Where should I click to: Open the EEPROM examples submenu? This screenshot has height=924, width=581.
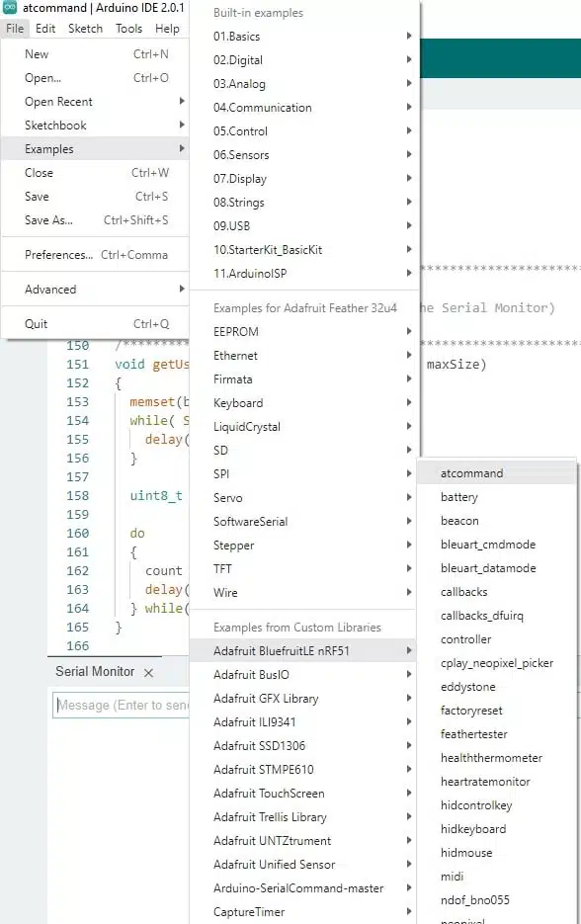pyautogui.click(x=304, y=332)
